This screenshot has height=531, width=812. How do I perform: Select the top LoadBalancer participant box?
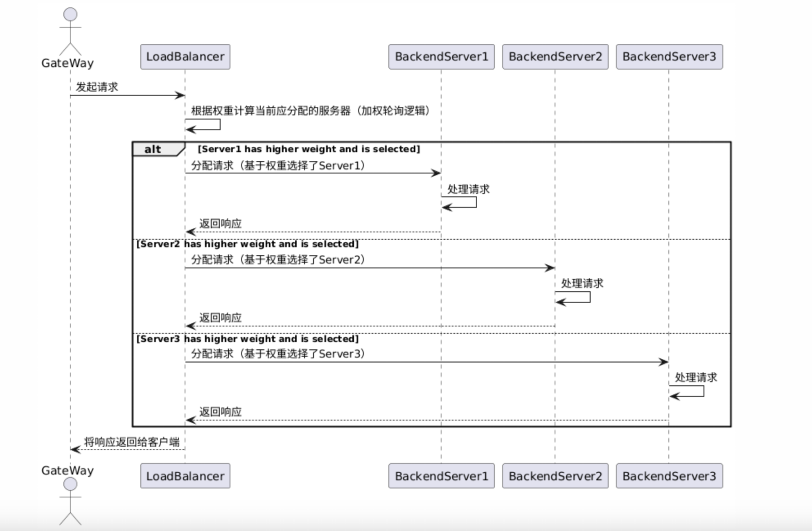[185, 57]
